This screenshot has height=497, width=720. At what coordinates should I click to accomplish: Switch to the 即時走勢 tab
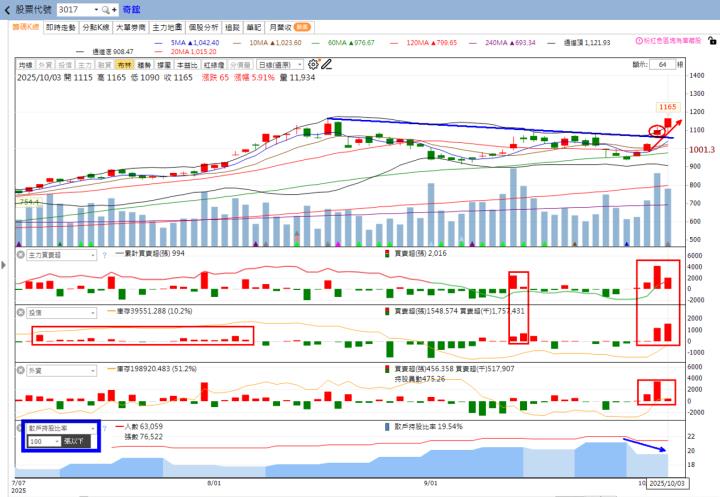(61, 28)
